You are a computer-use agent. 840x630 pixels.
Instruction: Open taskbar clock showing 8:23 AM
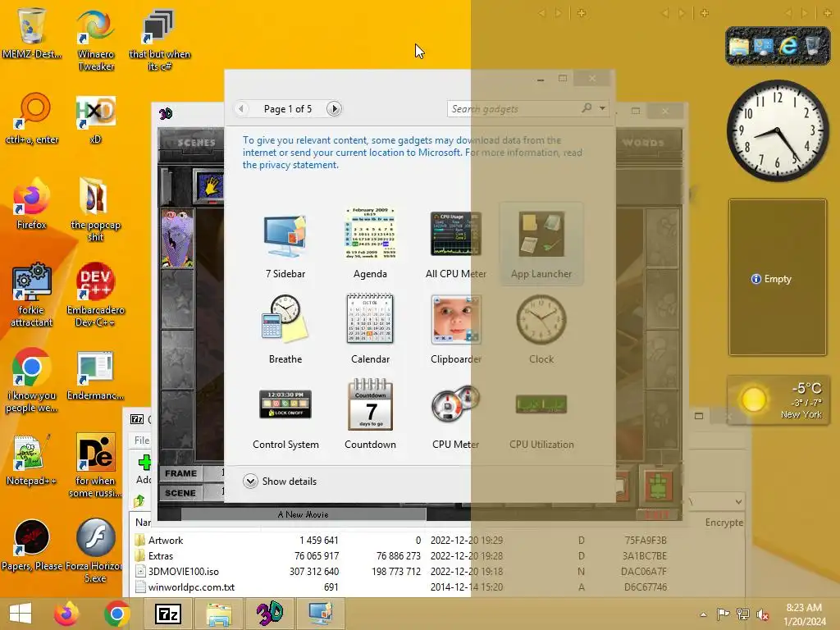tap(804, 614)
